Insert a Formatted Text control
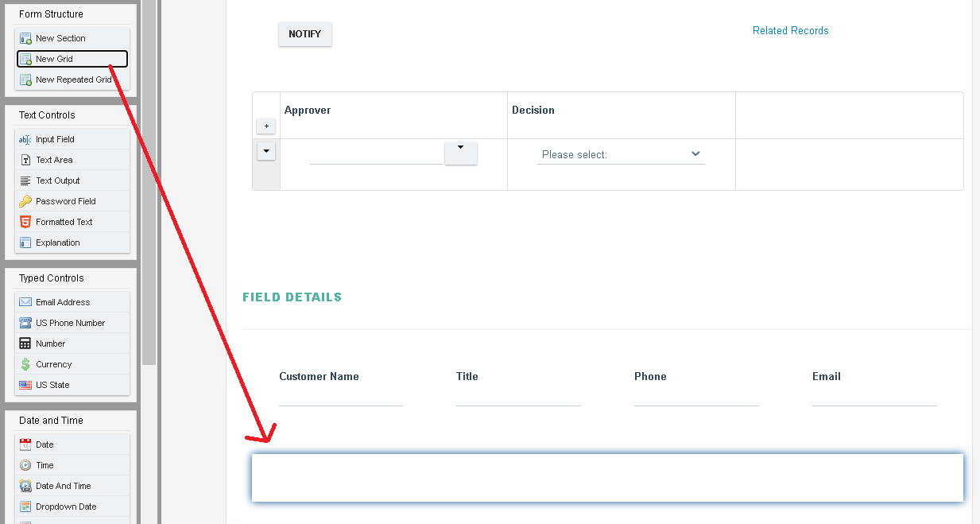 (72, 222)
